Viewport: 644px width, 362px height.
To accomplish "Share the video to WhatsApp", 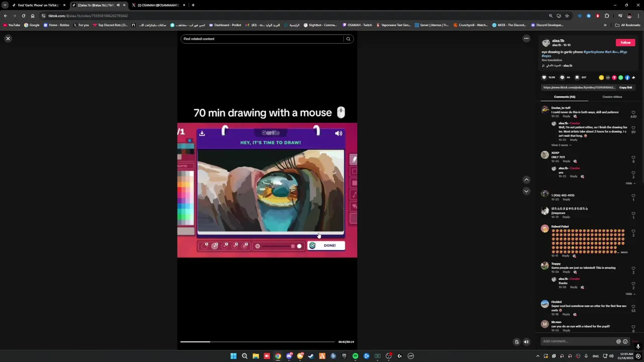I will tap(620, 77).
